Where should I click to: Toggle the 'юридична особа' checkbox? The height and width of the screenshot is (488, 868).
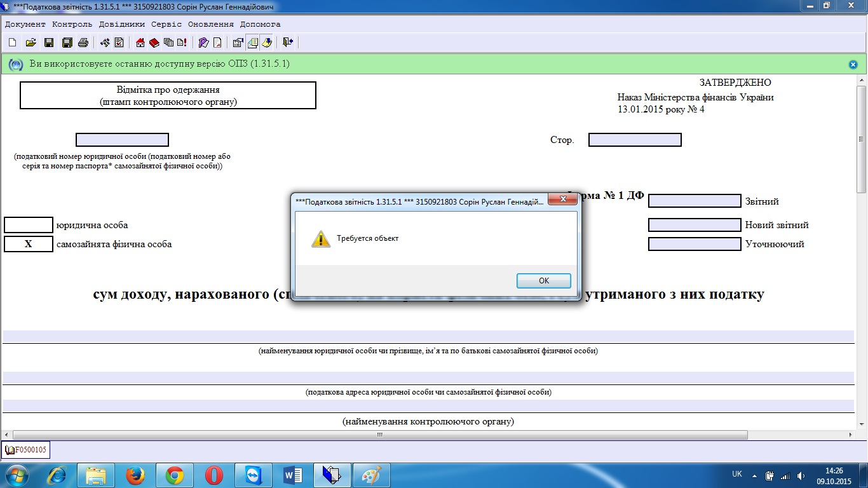(29, 225)
